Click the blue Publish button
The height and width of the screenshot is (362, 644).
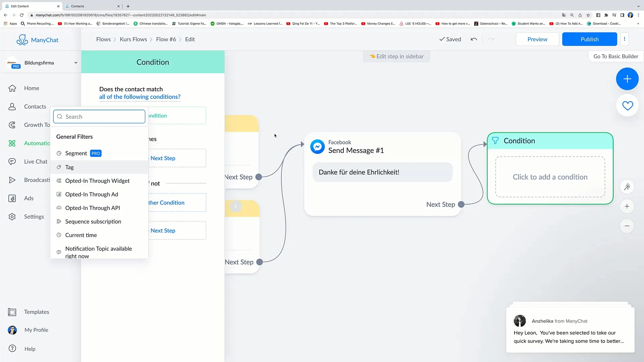pyautogui.click(x=590, y=39)
